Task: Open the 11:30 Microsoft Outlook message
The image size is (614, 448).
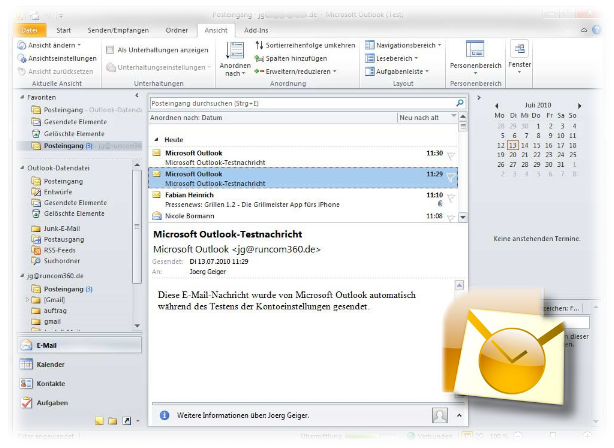Action: coord(303,157)
